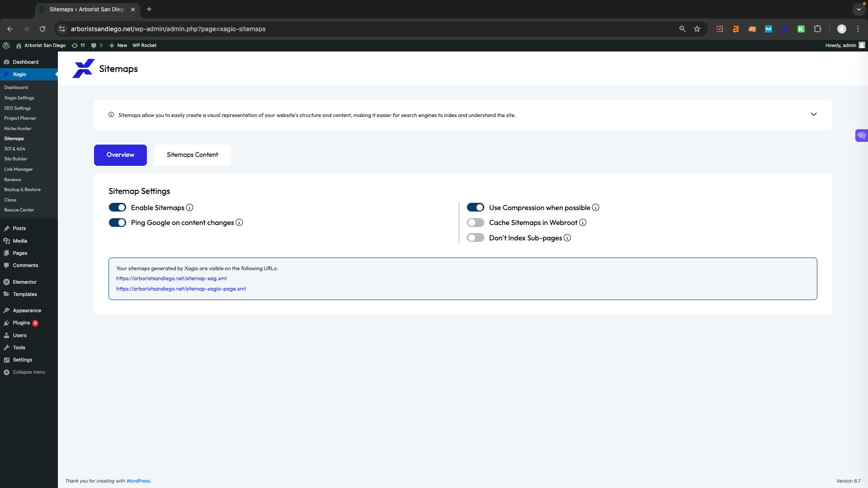
Task: Open Elementor in admin sidebar
Action: [24, 282]
